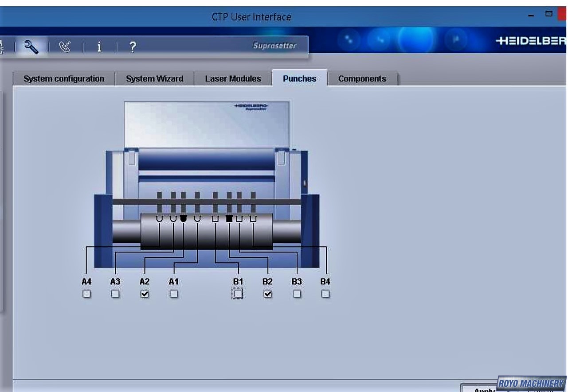Go to the Laser Modules tab
This screenshot has width=568, height=392.
pyautogui.click(x=233, y=79)
